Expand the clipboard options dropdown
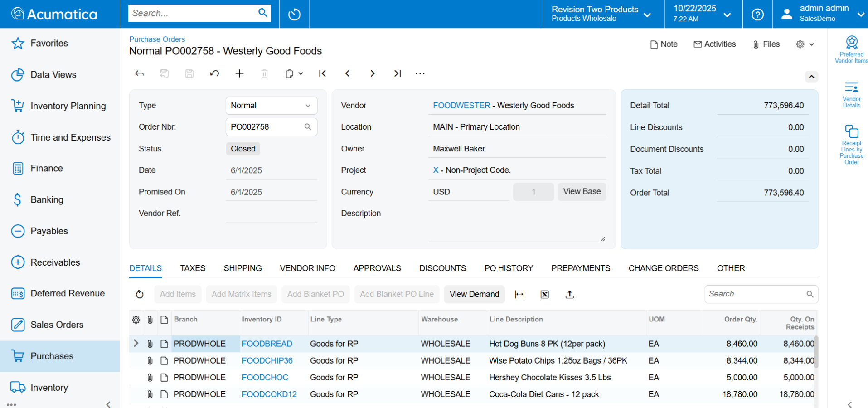Viewport: 868px width, 408px height. tap(300, 73)
